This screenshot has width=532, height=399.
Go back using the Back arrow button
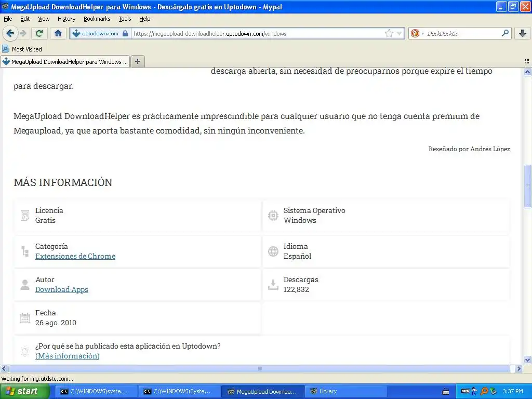[10, 33]
